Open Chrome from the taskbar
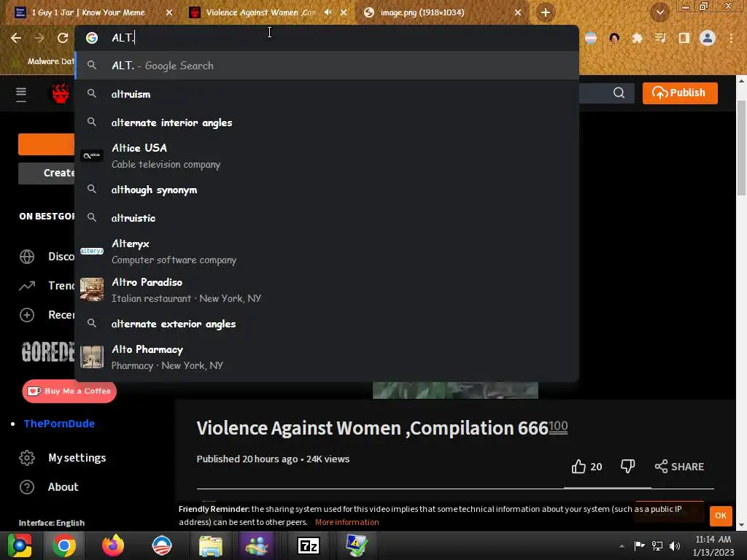 [64, 545]
